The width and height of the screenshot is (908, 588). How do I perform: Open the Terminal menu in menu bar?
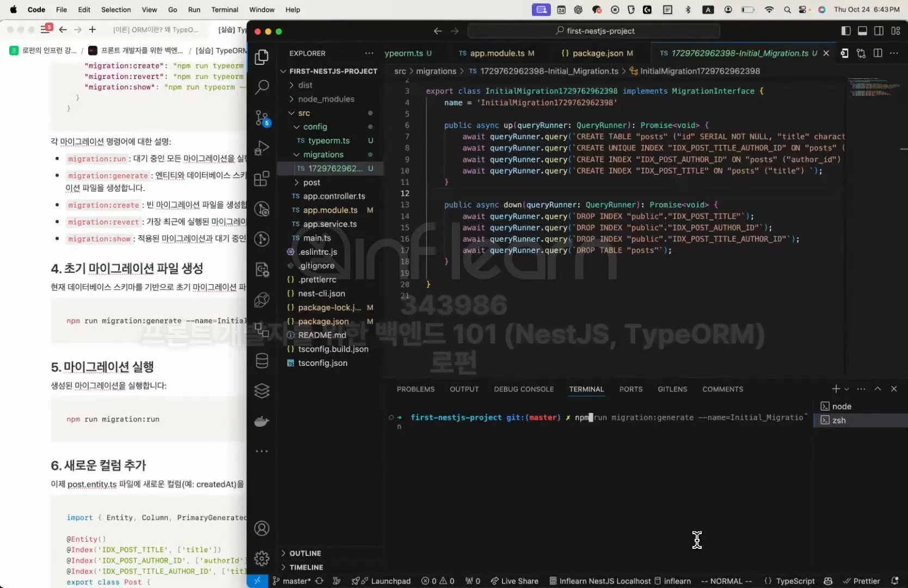point(225,10)
